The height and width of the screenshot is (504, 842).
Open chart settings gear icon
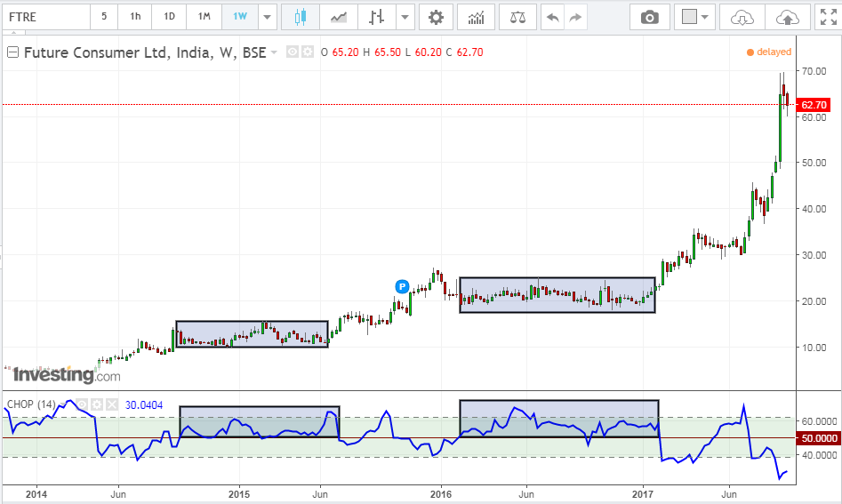pos(436,17)
